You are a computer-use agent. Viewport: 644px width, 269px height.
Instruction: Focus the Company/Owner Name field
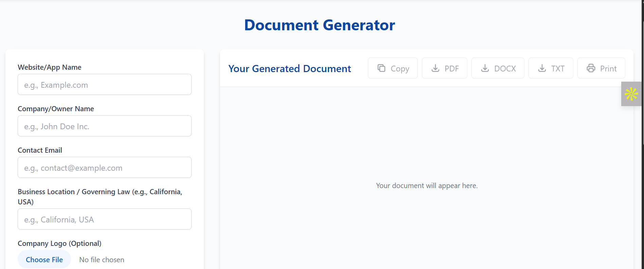pos(105,126)
